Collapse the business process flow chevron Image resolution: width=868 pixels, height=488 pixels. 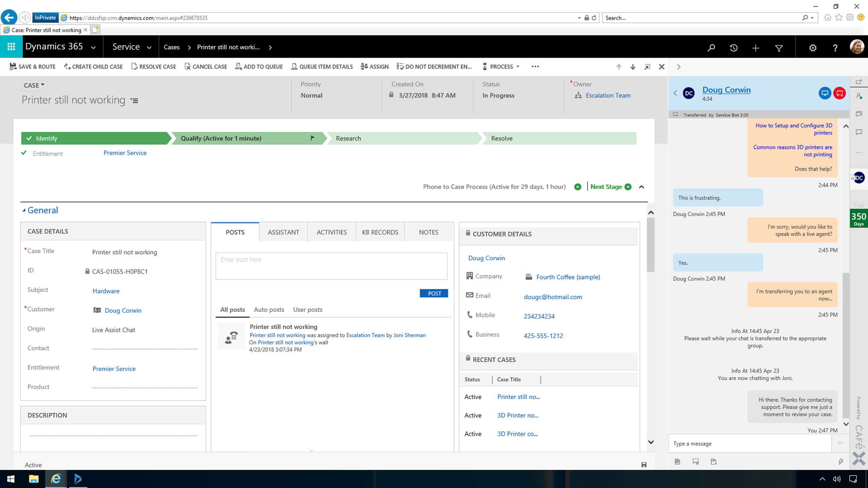coord(641,187)
